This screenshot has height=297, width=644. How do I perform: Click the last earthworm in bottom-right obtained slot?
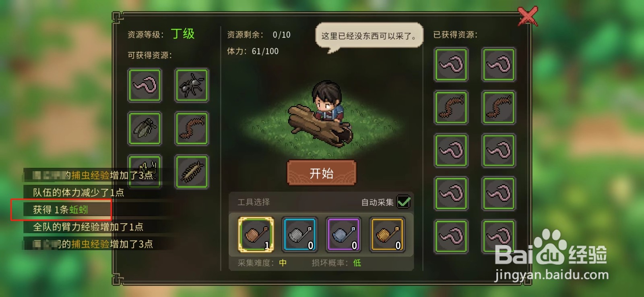[499, 237]
